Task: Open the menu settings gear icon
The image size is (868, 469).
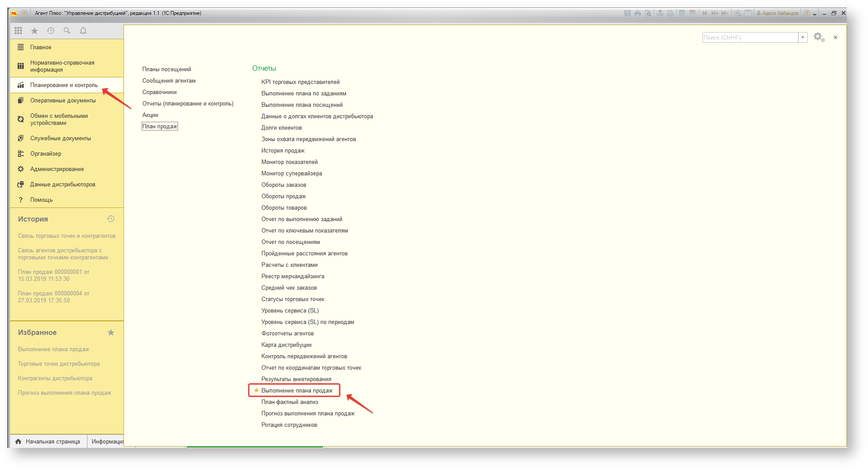Action: point(818,37)
